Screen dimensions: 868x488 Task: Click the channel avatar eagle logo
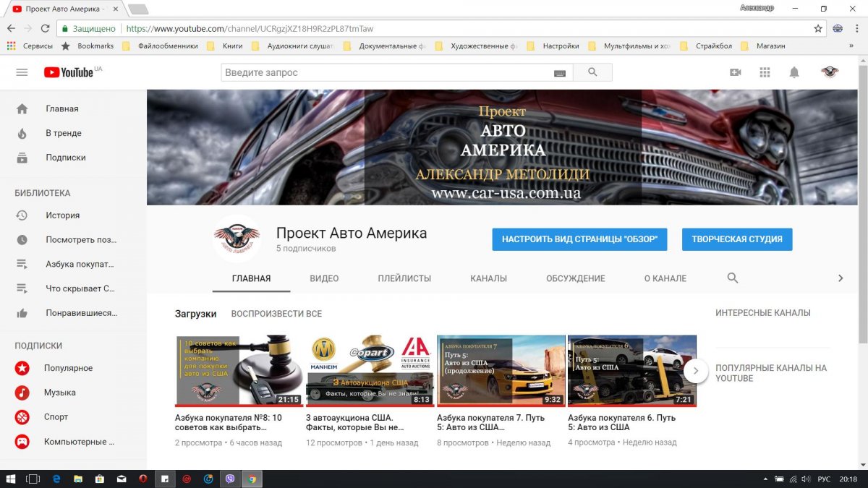237,239
